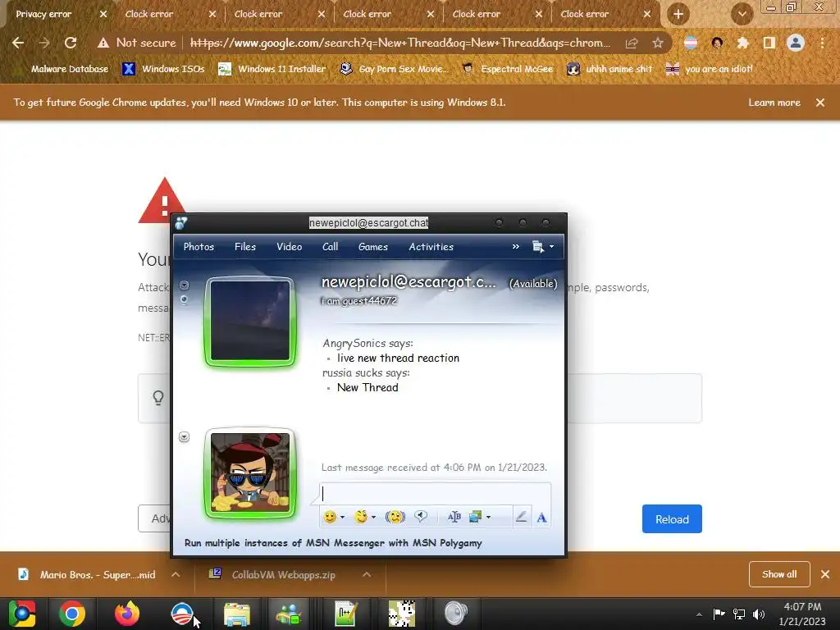The width and height of the screenshot is (840, 630).
Task: Click the text direction AB icon
Action: [x=454, y=517]
